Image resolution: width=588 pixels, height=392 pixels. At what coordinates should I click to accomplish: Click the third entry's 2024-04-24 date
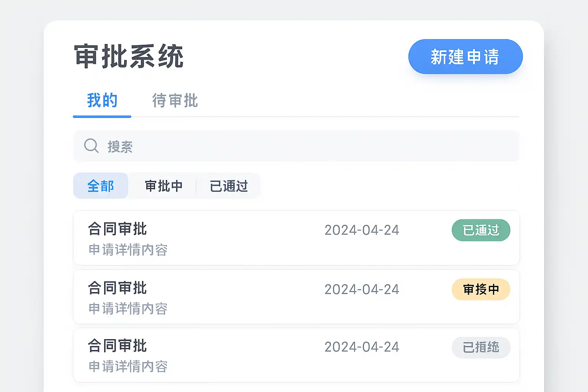(x=362, y=347)
